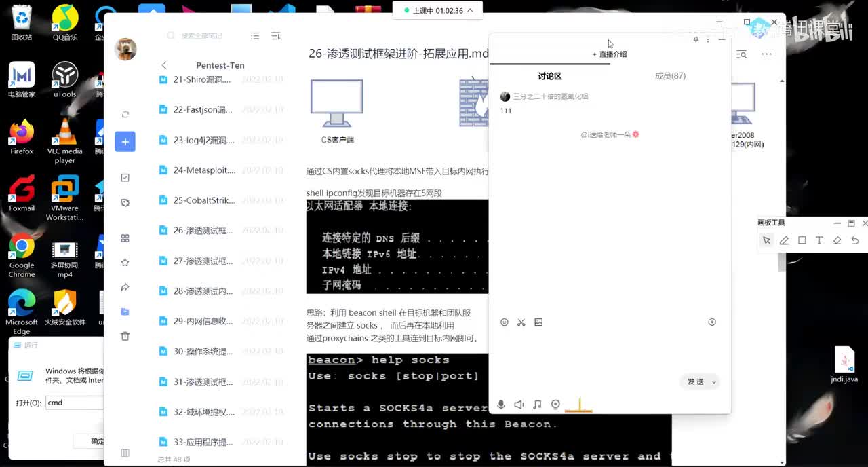Image resolution: width=868 pixels, height=467 pixels.
Task: Confirm the Run dialog with 确定
Action: [x=98, y=441]
